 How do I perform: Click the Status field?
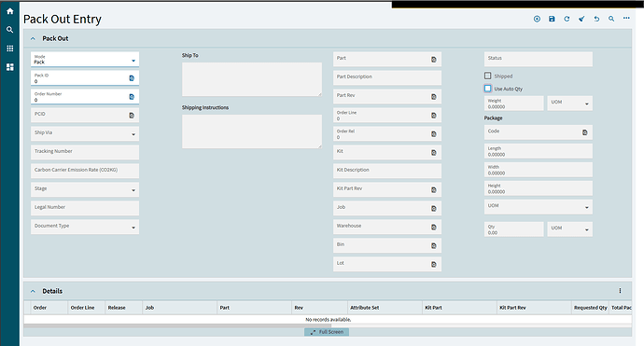538,59
